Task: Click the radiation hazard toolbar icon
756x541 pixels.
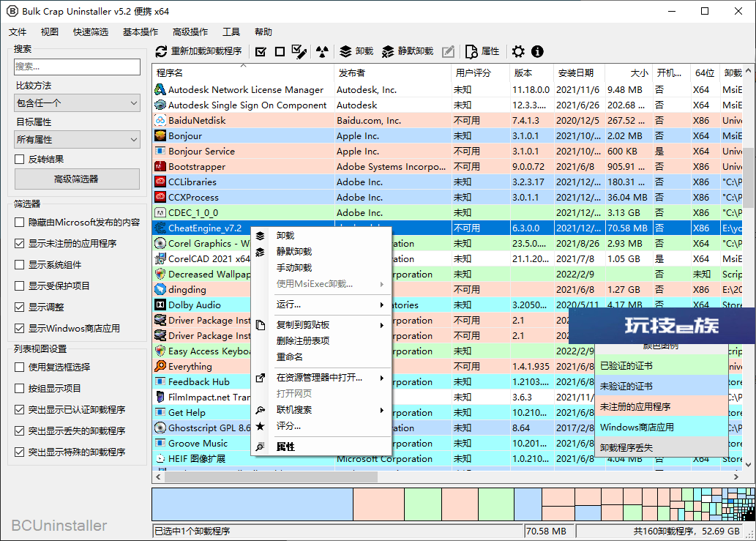Action: (x=322, y=51)
